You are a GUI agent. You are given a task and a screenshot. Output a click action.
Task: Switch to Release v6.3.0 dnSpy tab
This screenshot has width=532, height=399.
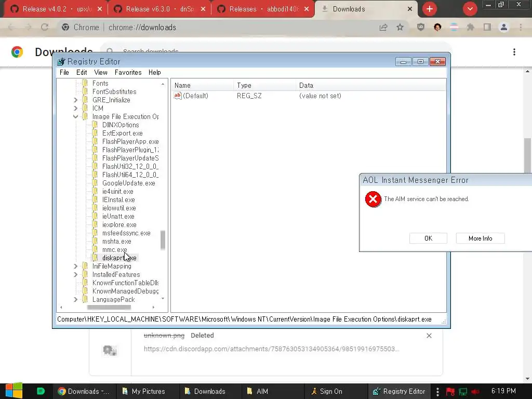coord(159,9)
